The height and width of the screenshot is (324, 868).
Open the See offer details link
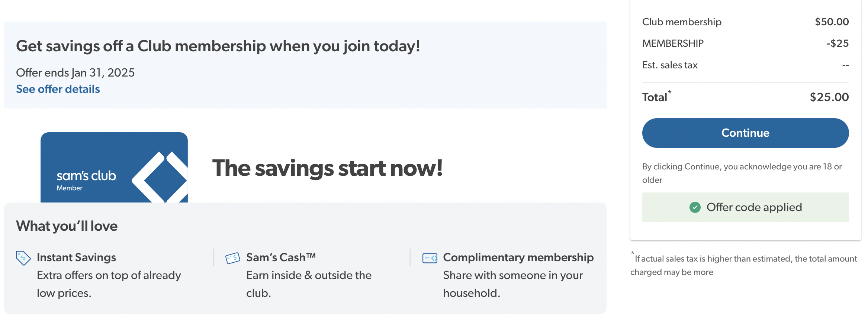(x=58, y=89)
